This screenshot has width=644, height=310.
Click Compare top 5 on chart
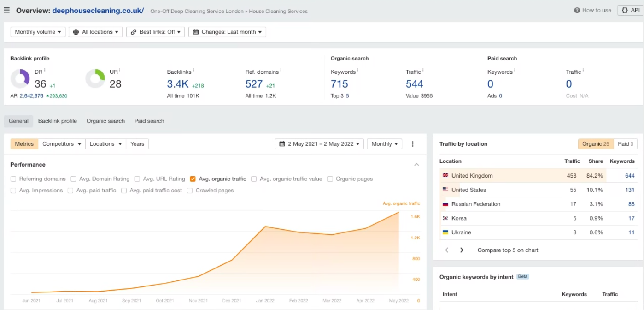[508, 250]
